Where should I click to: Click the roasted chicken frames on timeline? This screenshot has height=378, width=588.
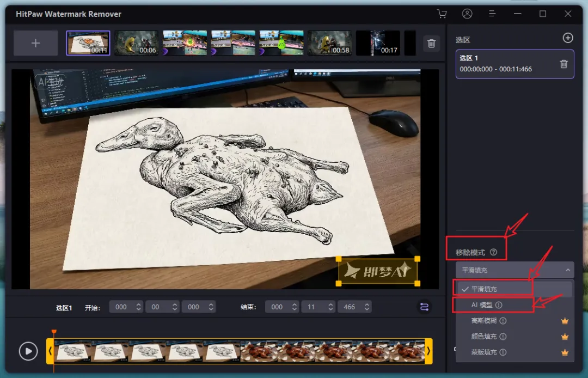[x=332, y=351]
